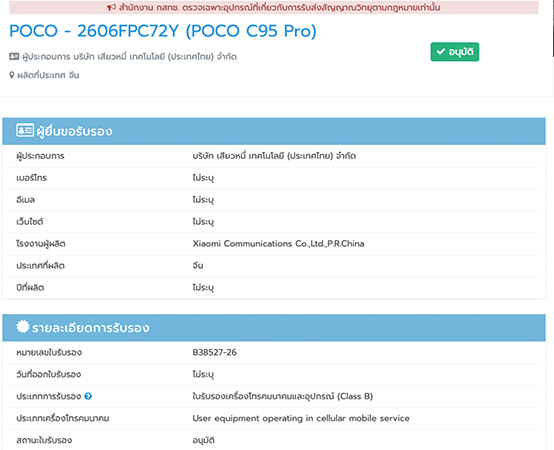Click the ไม่ระบุ value in the ปีที่ผลิต row
The height and width of the screenshot is (450, 554).
click(x=203, y=288)
